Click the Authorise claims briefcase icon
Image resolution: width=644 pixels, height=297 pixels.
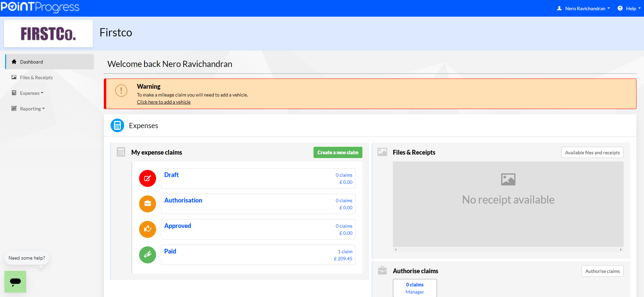click(382, 270)
